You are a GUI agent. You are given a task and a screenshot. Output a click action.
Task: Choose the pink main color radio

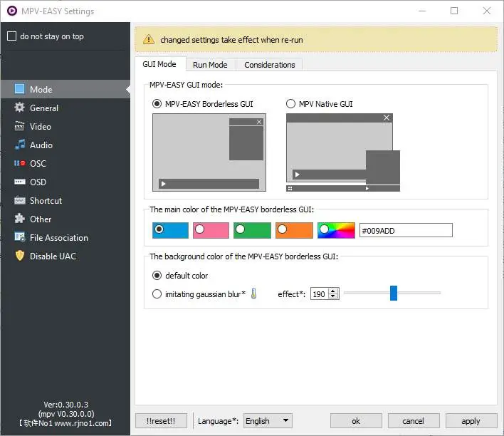point(199,229)
